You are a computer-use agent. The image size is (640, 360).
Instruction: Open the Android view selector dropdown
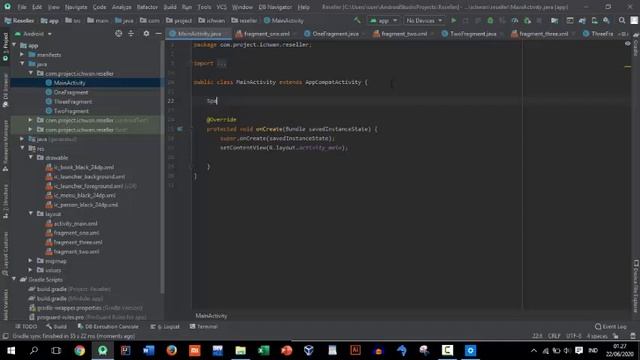pos(33,34)
